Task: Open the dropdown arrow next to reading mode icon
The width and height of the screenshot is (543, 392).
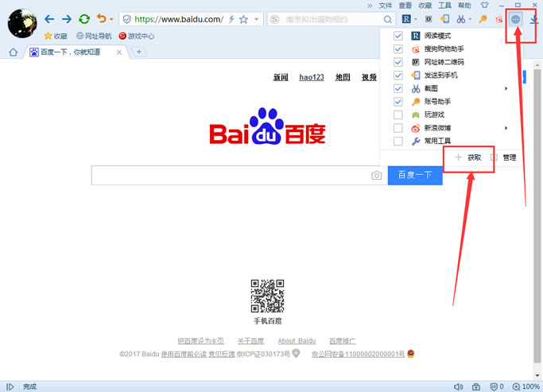Action: coord(416,19)
